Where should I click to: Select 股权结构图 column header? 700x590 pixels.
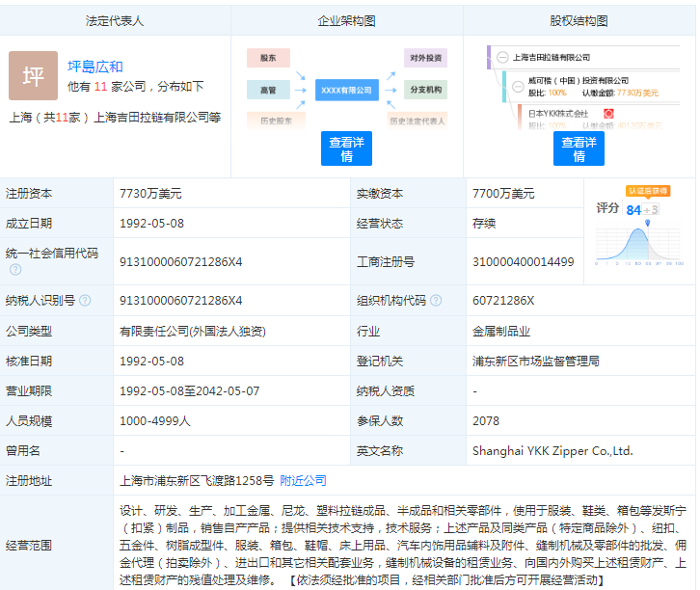(x=579, y=21)
